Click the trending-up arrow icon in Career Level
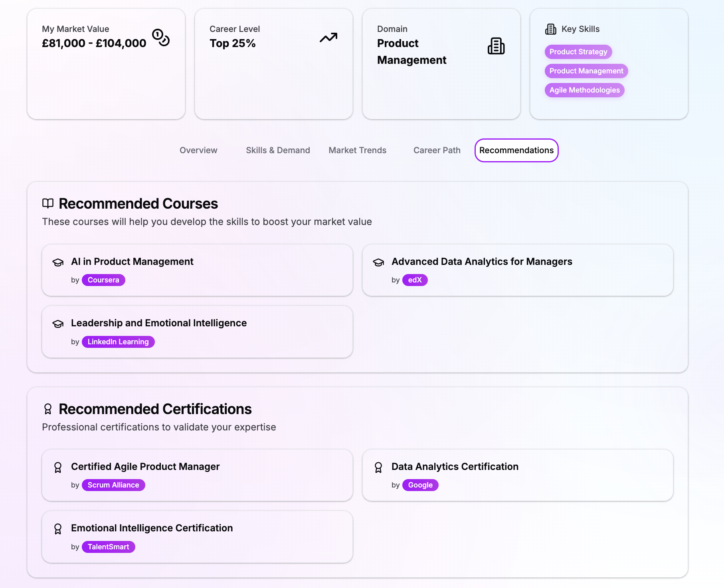The width and height of the screenshot is (724, 588). pyautogui.click(x=328, y=37)
